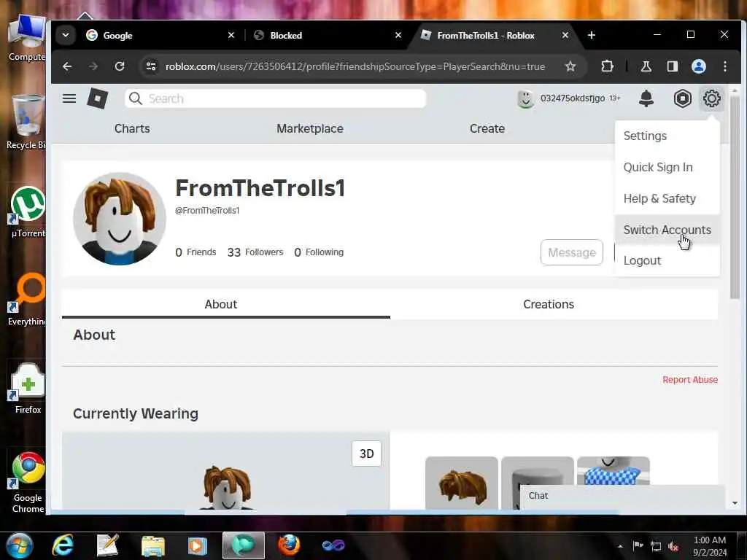The image size is (747, 560).
Task: Open the Firefox desktop shortcut
Action: click(x=28, y=388)
